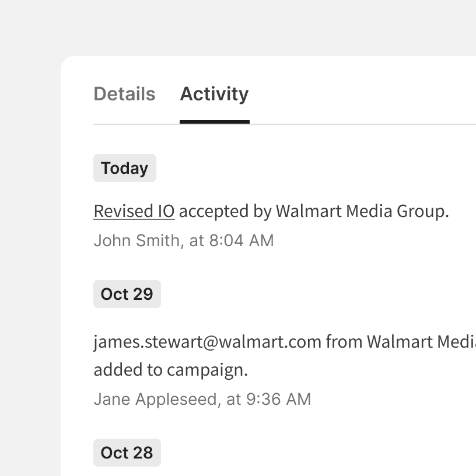Screen dimensions: 476x476
Task: Select the Activity tab
Action: pyautogui.click(x=214, y=94)
